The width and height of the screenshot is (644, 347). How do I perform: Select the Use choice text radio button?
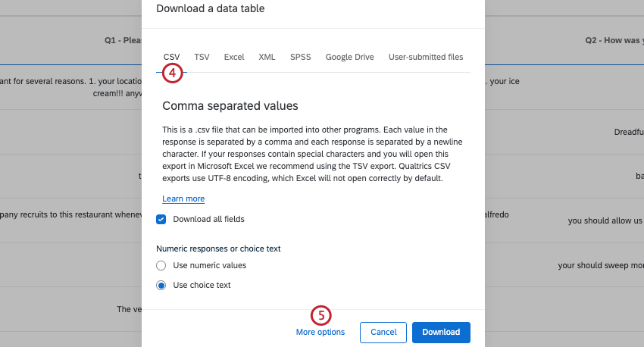point(161,286)
